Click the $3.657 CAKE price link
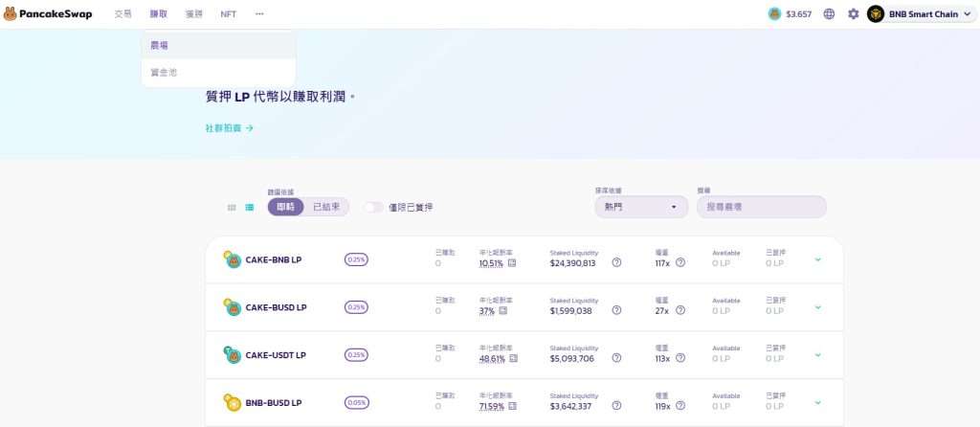980x427 pixels. 799,13
